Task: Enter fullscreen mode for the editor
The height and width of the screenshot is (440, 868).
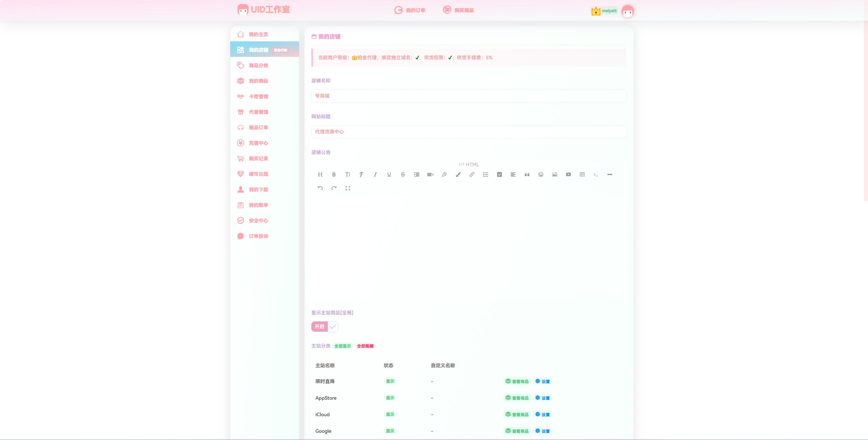Action: [347, 188]
